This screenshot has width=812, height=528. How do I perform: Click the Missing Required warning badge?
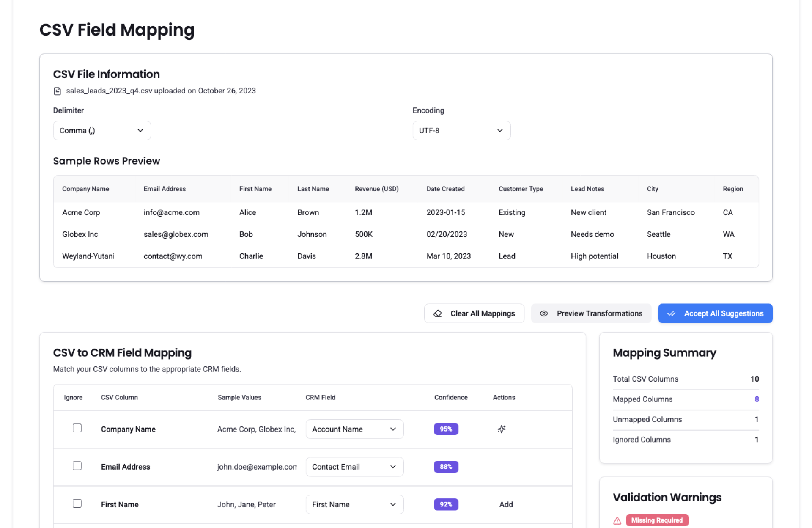click(657, 520)
